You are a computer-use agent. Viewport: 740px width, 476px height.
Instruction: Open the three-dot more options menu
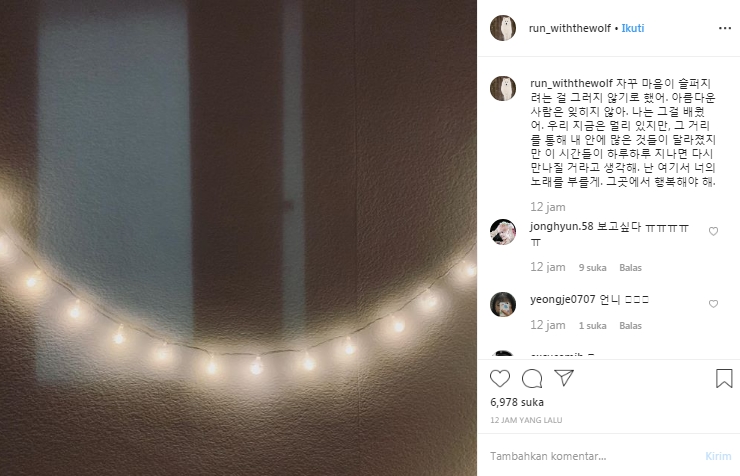click(x=725, y=28)
